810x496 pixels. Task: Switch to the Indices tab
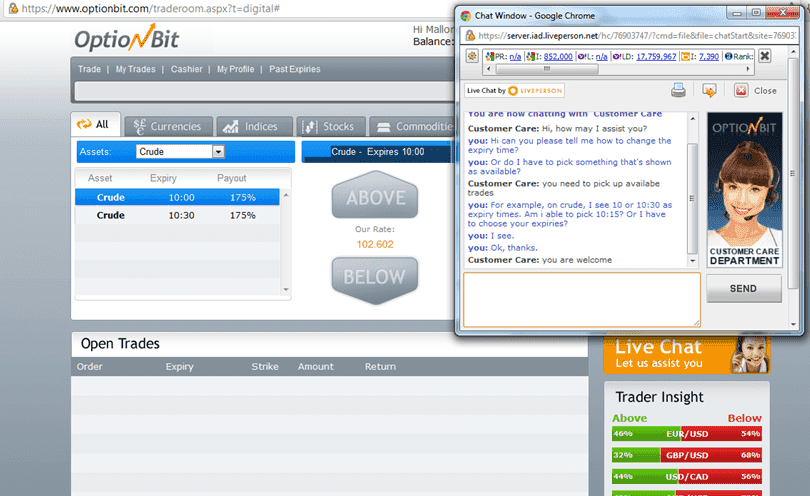[x=255, y=127]
